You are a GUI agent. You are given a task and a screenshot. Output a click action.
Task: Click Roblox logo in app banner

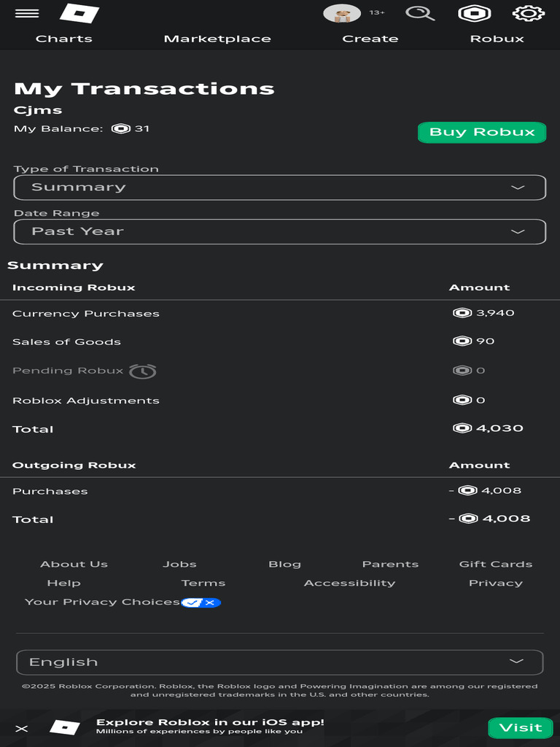(x=65, y=727)
